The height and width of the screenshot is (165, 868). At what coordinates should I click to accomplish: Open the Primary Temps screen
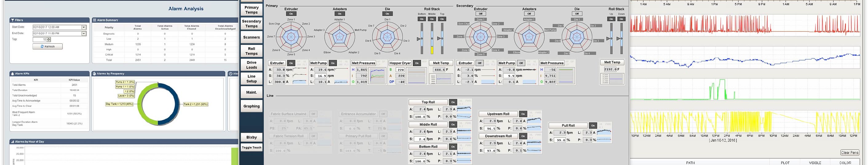coord(251,10)
